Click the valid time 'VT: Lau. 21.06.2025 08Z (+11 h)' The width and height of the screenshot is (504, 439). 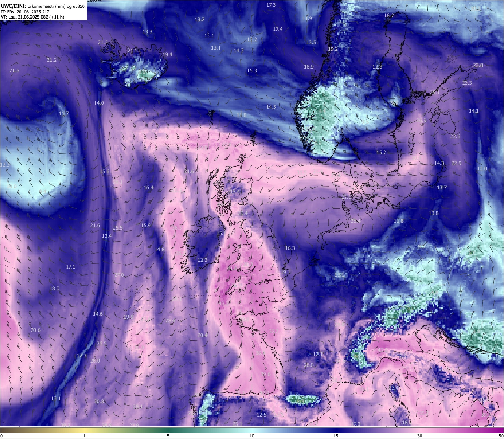[x=32, y=17]
